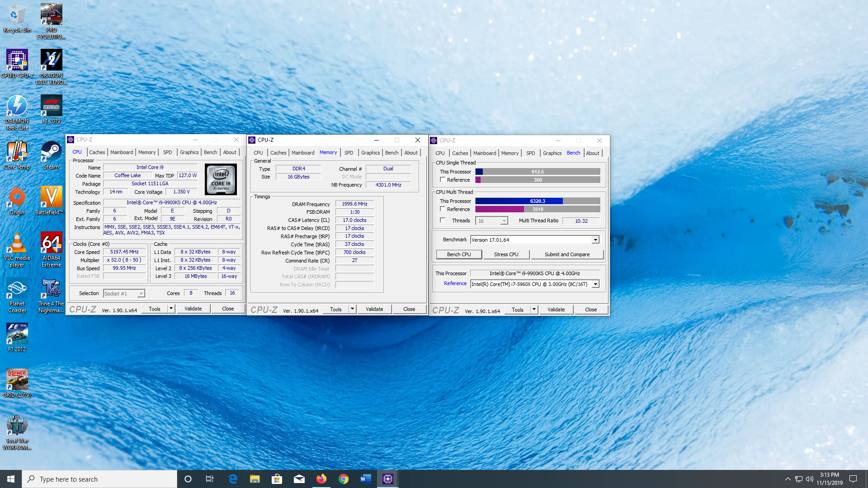868x488 pixels.
Task: Select AIDA64 Extreme desktop icon
Action: [x=51, y=249]
